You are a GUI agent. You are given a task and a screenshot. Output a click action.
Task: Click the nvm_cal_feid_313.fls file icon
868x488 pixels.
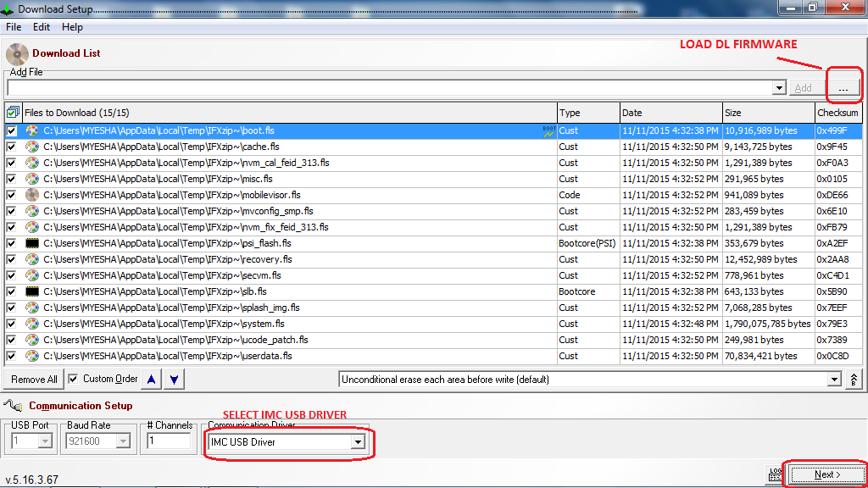point(32,163)
